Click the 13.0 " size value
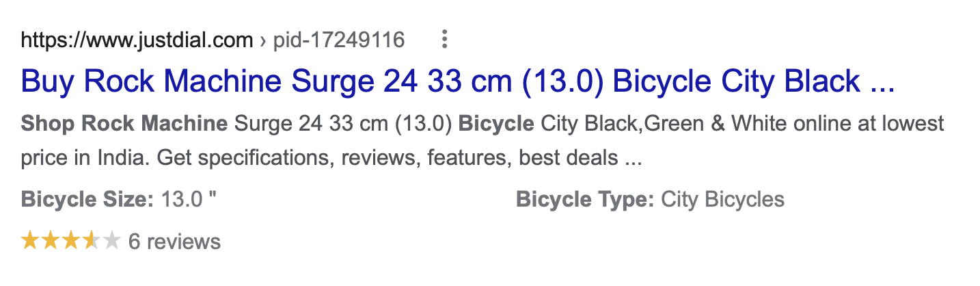The image size is (980, 286). (x=189, y=200)
